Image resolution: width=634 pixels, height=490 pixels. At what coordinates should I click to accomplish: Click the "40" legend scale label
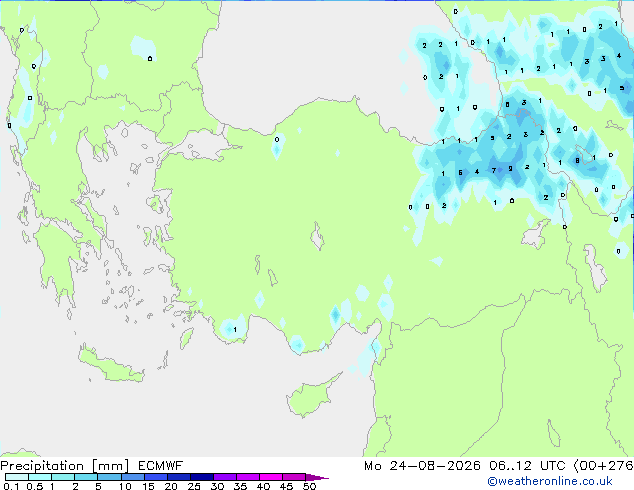point(263,486)
